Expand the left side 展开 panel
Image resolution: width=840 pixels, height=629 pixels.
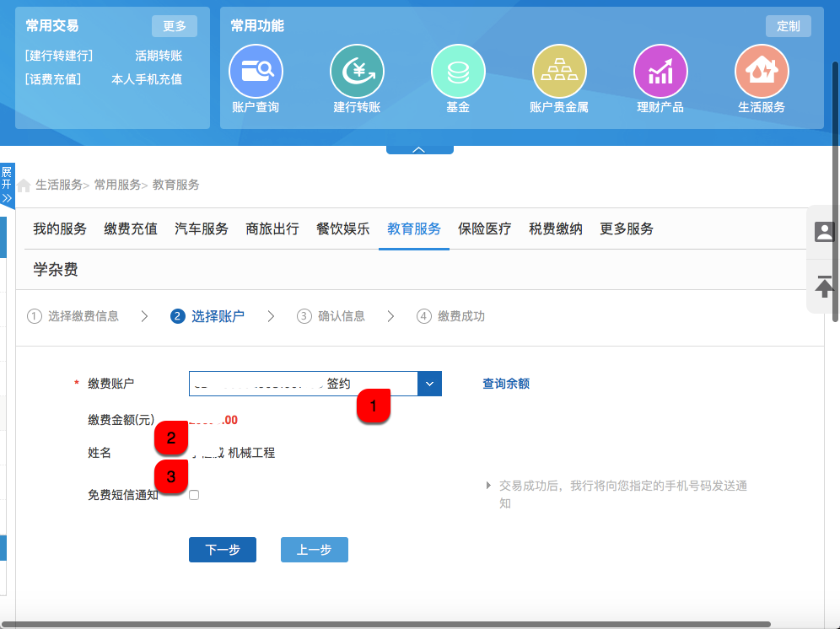(x=7, y=185)
